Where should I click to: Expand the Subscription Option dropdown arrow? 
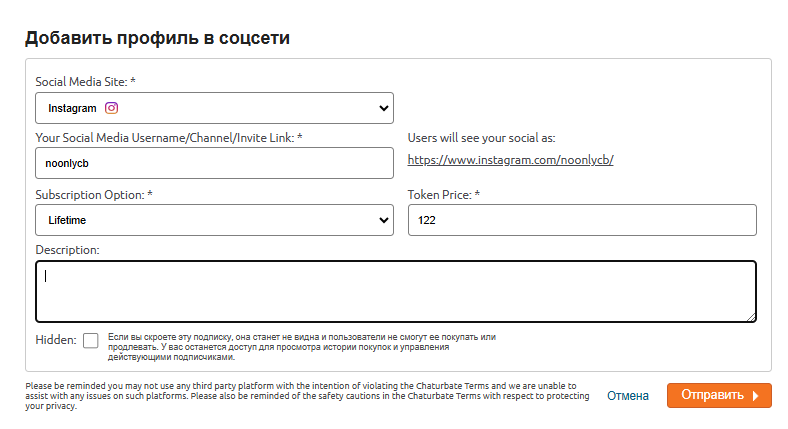384,219
